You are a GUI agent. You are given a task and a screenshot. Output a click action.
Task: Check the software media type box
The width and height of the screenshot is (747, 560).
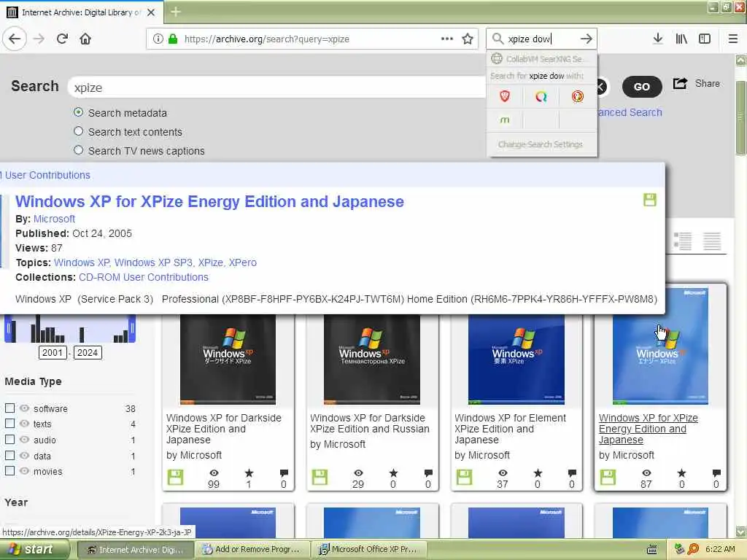[9, 408]
